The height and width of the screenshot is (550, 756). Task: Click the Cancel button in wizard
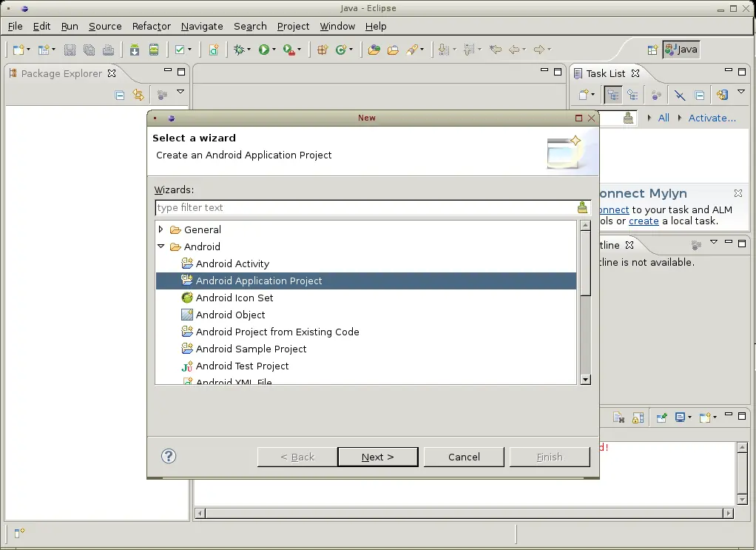(x=464, y=457)
